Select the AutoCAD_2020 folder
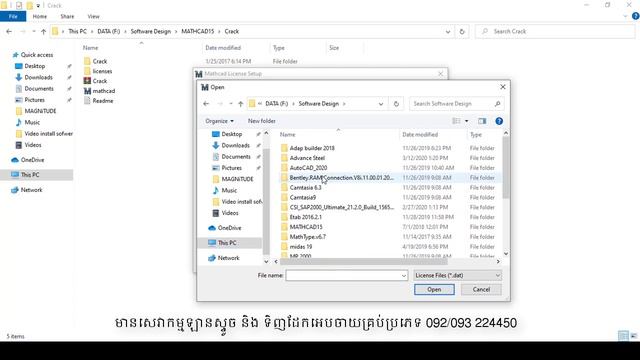This screenshot has width=640, height=360. tap(308, 168)
